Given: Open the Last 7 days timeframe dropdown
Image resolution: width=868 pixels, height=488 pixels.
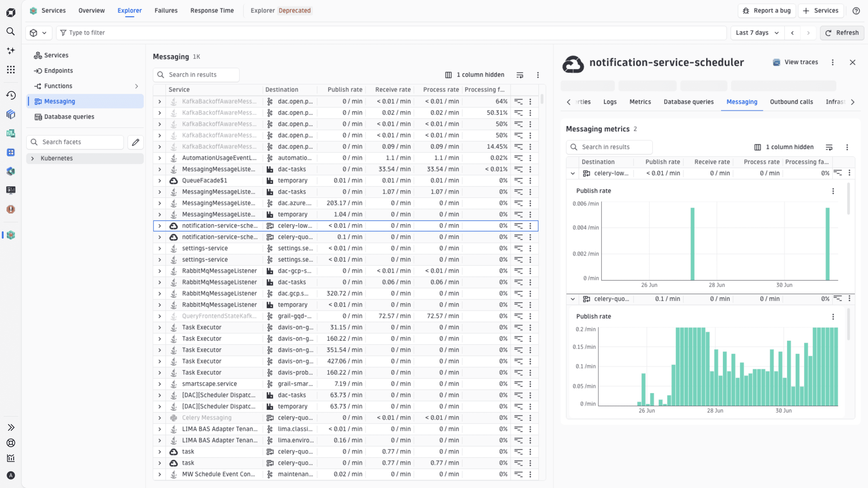Looking at the screenshot, I should [757, 33].
